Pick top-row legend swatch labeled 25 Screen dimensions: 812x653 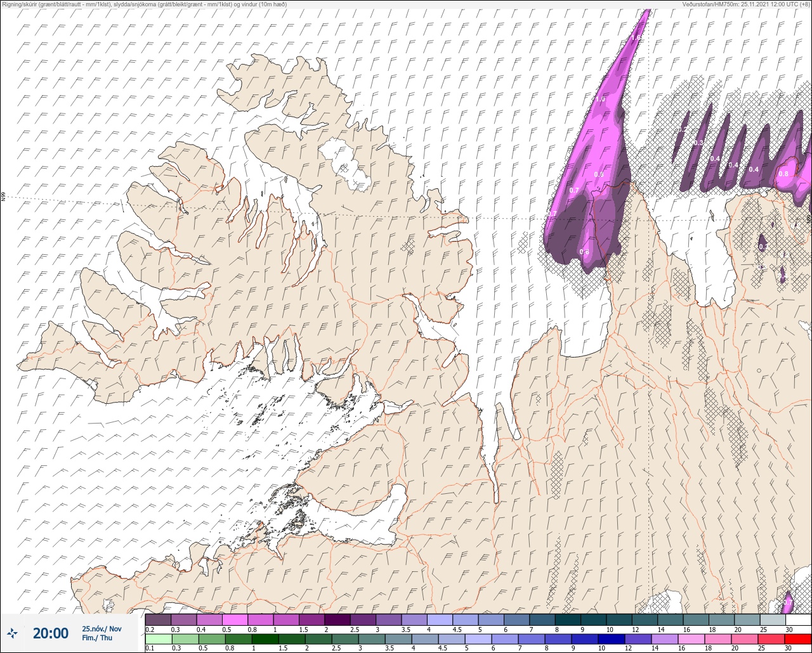772,619
